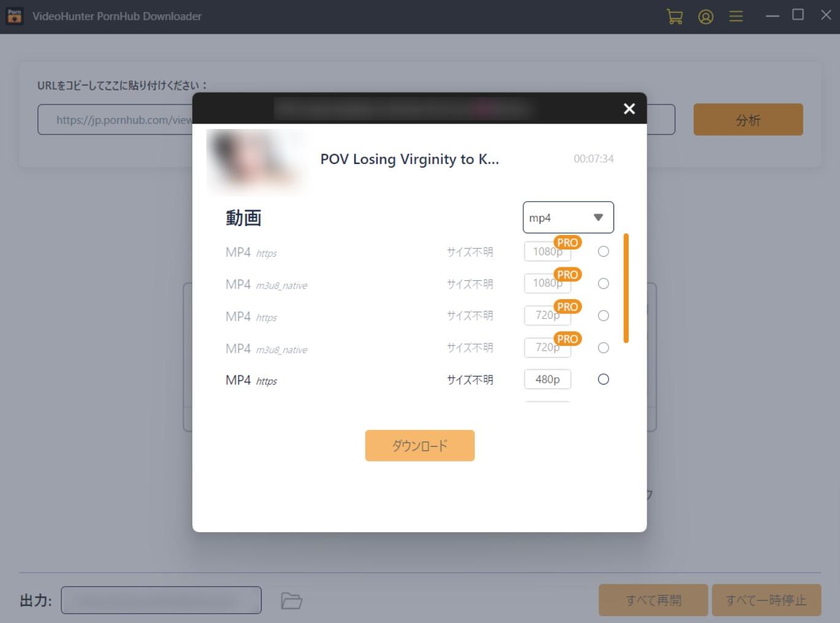
Task: Click the PRO badge on 720p https row
Action: pos(567,307)
